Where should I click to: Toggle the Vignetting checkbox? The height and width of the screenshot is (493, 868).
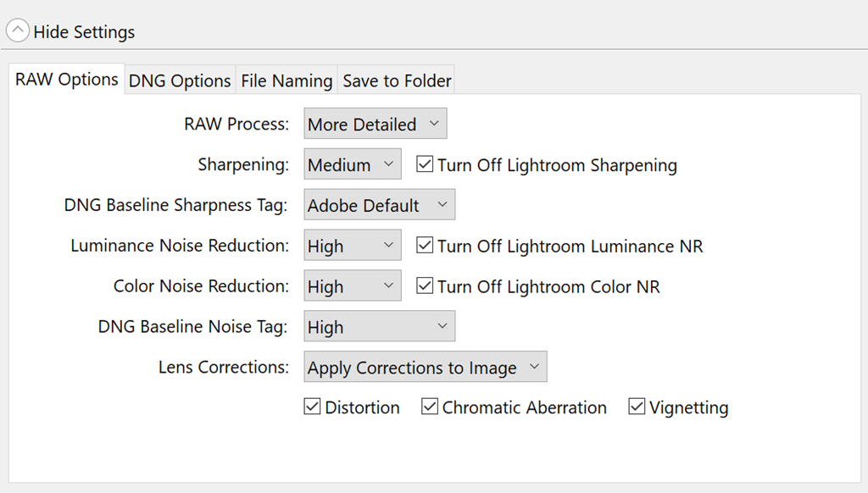tap(637, 407)
